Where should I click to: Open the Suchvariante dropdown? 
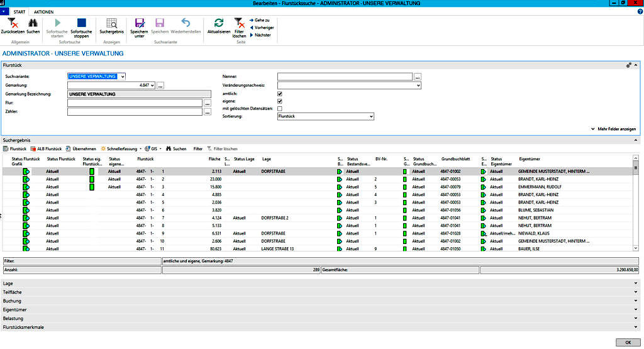click(122, 77)
